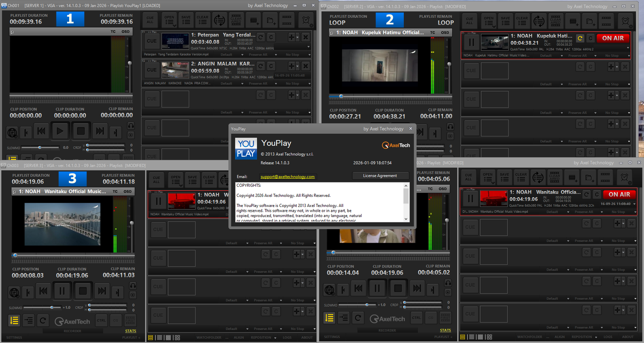Click CUE ALL in channel 1 toolbar

(x=150, y=20)
